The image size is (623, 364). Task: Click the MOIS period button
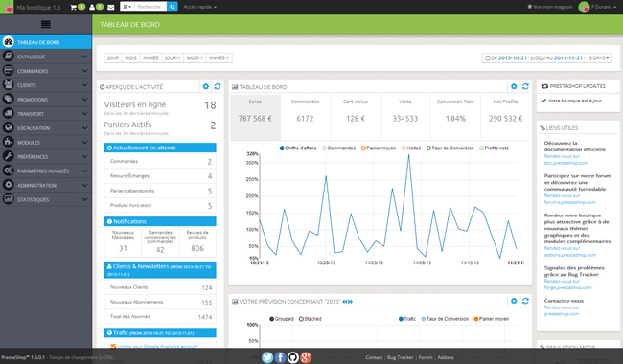(x=130, y=58)
